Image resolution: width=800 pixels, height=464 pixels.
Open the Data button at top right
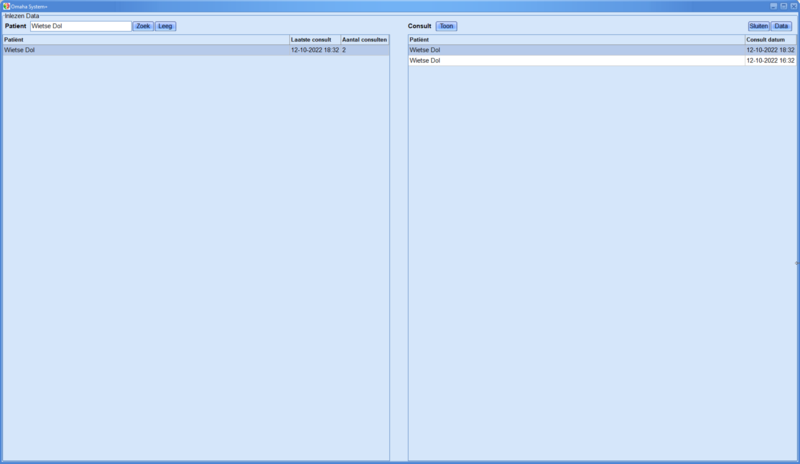tap(781, 26)
